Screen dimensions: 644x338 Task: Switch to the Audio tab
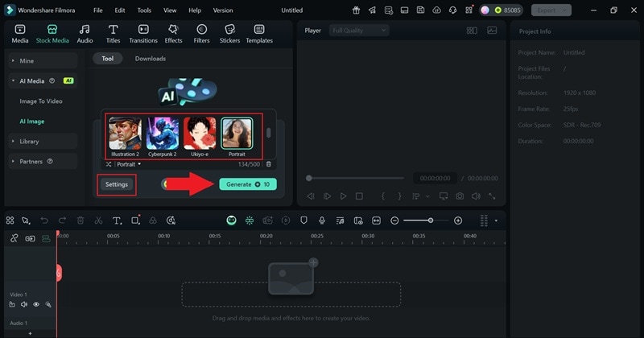(85, 34)
